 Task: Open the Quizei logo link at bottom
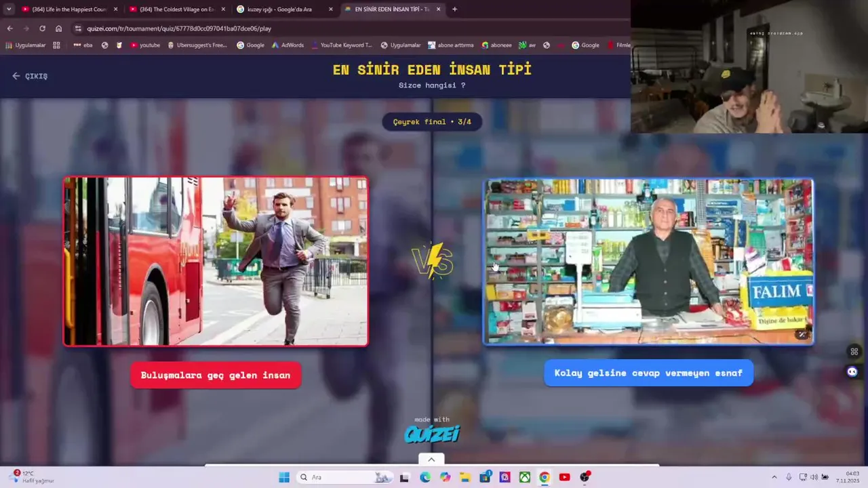click(432, 433)
